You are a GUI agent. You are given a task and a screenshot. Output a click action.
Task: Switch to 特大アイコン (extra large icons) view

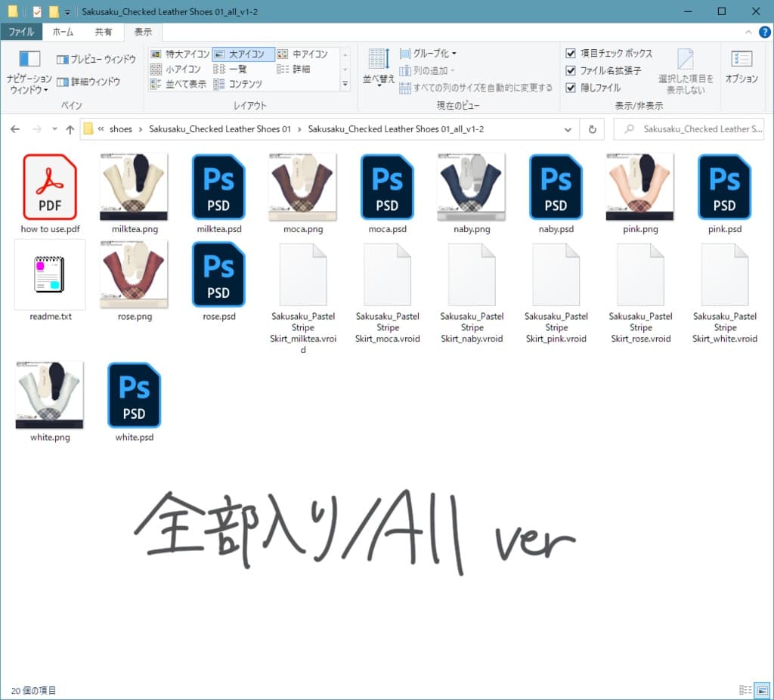(x=184, y=54)
